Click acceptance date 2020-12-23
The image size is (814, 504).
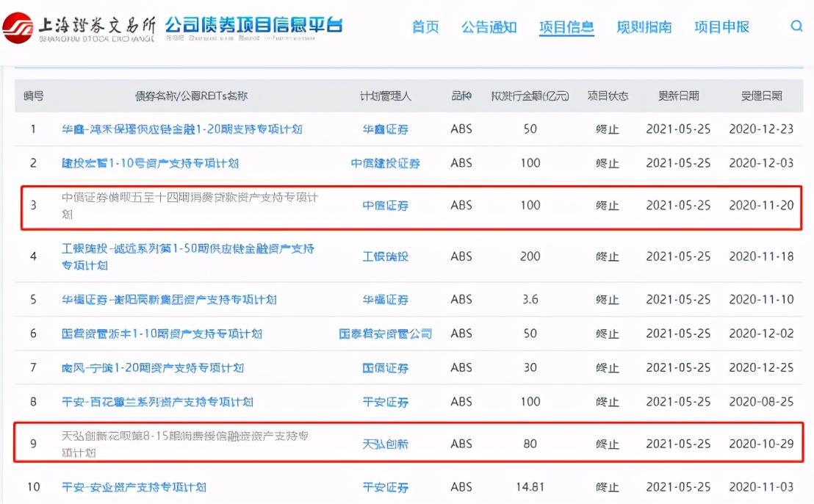[762, 129]
